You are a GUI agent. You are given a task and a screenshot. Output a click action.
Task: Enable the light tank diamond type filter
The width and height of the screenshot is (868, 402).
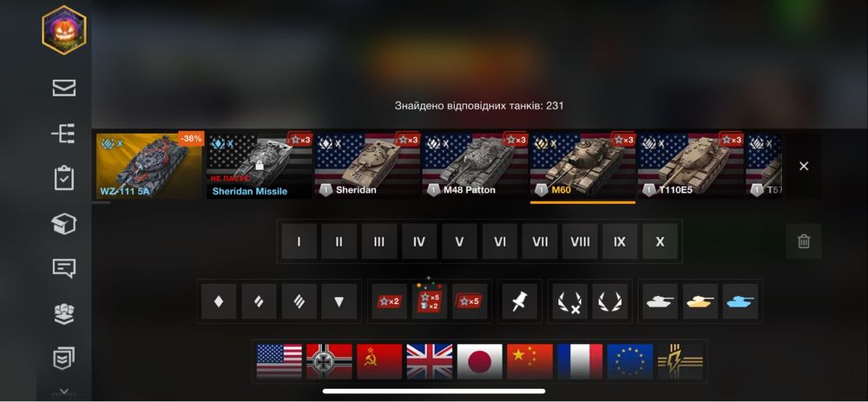(219, 301)
